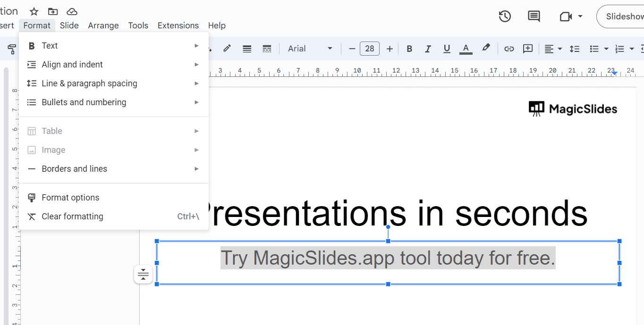Expand bulleted list options arrow
The height and width of the screenshot is (325, 644).
coord(606,49)
